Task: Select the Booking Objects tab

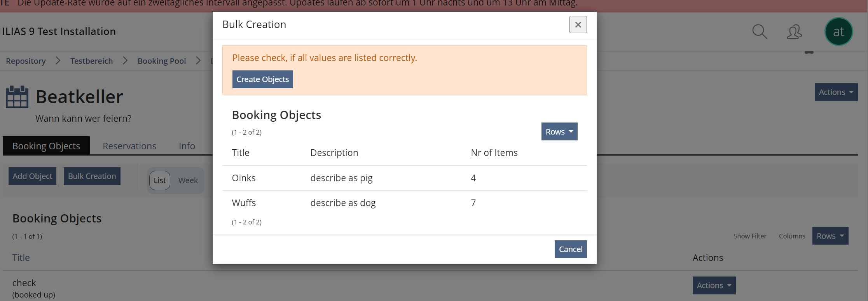Action: [46, 146]
